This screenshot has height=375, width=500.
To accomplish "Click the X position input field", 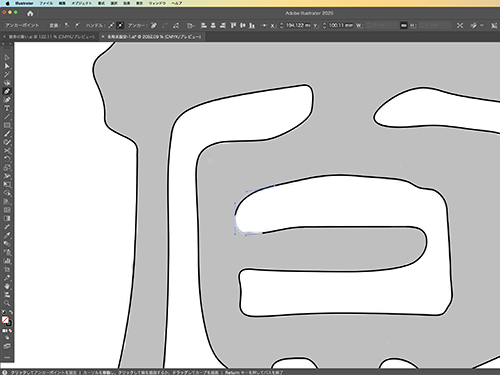I will (298, 25).
